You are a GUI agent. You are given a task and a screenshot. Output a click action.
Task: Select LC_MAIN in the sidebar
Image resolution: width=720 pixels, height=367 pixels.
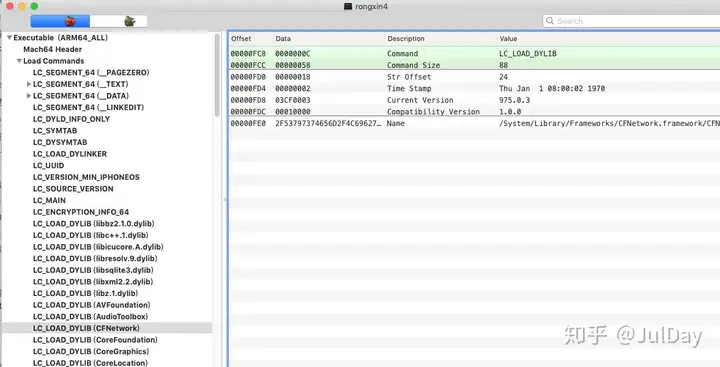point(49,200)
